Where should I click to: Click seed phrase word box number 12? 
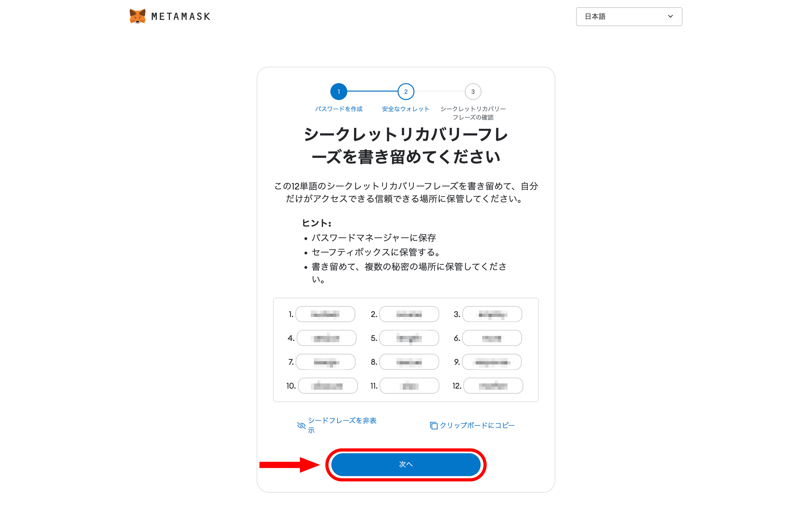[x=493, y=386]
